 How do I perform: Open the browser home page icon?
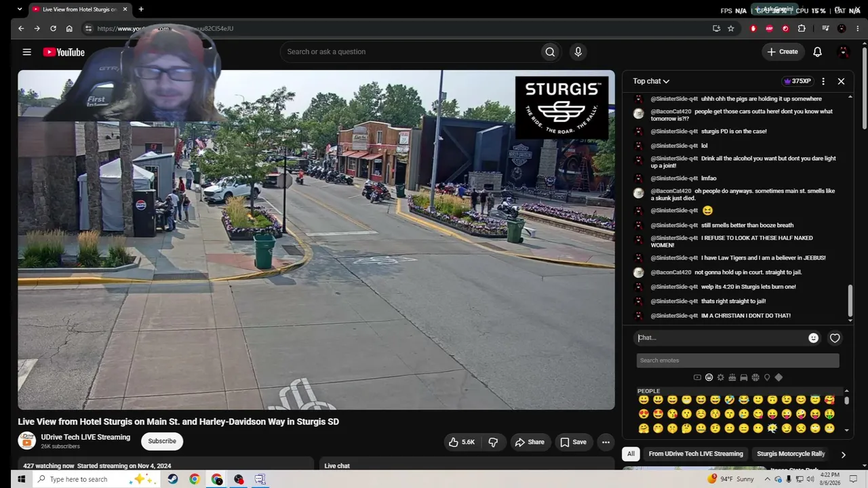(x=69, y=28)
